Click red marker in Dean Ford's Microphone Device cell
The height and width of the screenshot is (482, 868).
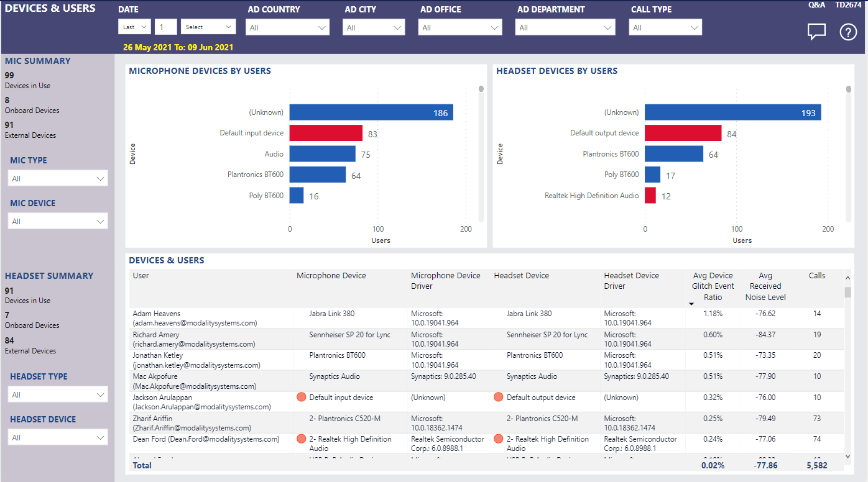[x=302, y=439]
